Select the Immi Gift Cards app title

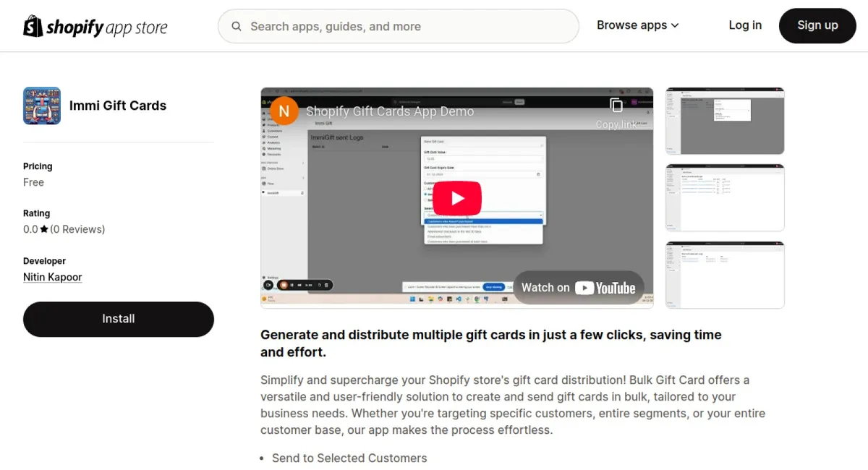point(118,106)
